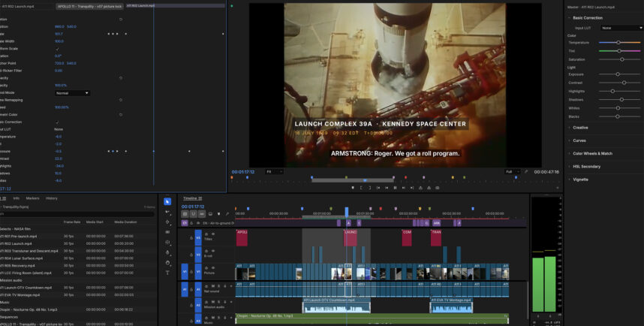Click the timeline add marker shield icon
This screenshot has height=326, width=644.
tap(219, 214)
